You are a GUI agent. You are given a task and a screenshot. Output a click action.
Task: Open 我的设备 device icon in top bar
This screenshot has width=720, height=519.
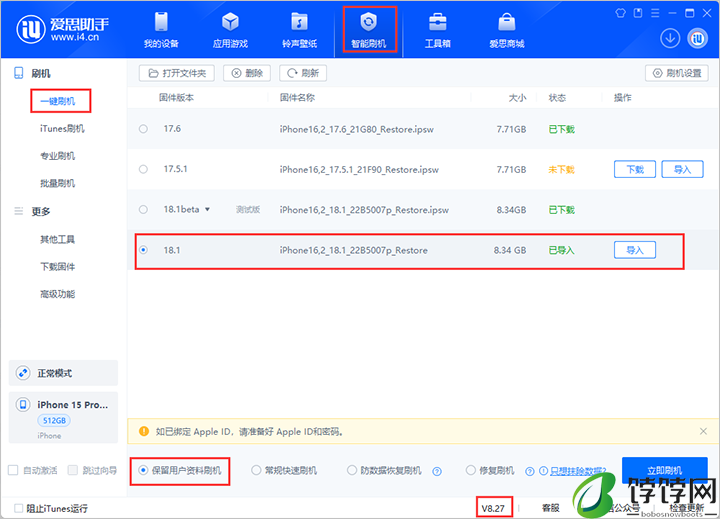tap(161, 29)
